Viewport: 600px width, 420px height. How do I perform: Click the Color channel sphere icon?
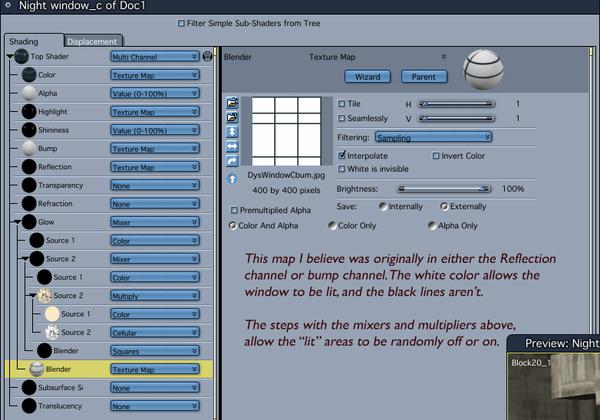(29, 75)
